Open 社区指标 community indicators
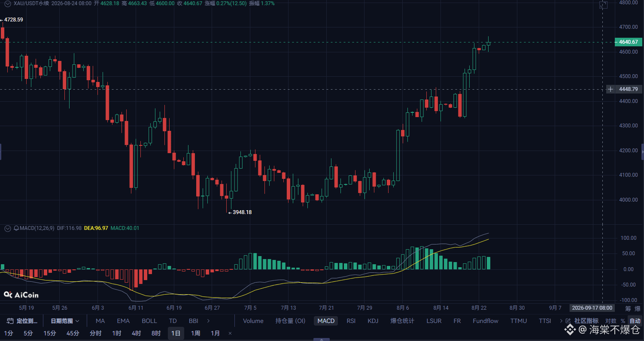 pyautogui.click(x=586, y=321)
